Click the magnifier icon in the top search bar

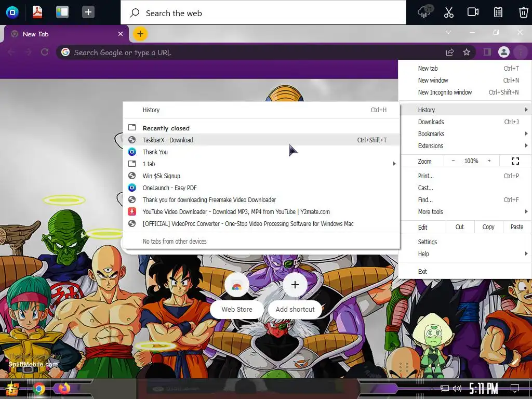point(135,13)
